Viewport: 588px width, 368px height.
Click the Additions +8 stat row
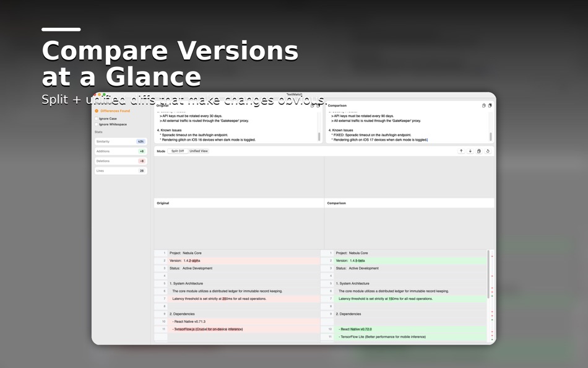[121, 151]
